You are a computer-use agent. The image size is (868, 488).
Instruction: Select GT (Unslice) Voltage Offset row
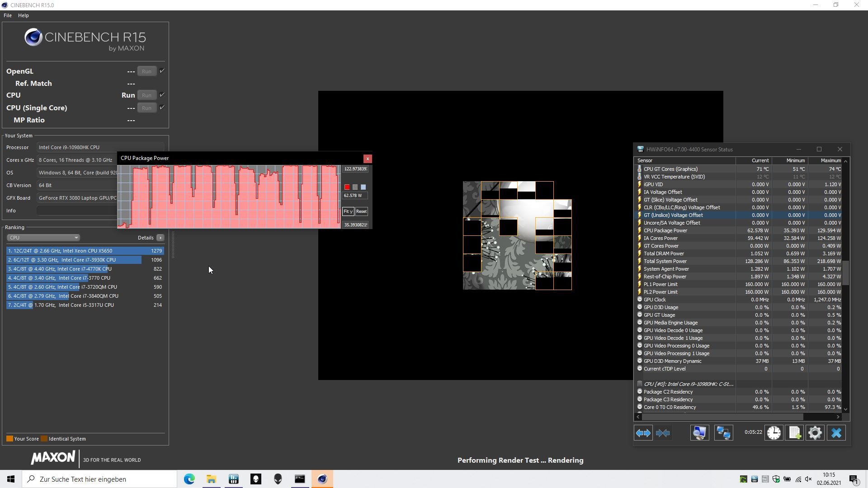[739, 215]
